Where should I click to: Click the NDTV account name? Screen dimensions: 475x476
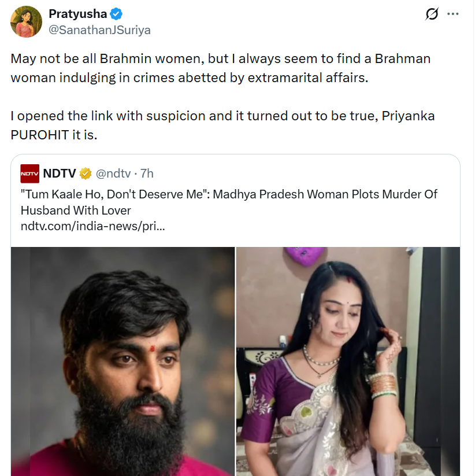click(60, 173)
